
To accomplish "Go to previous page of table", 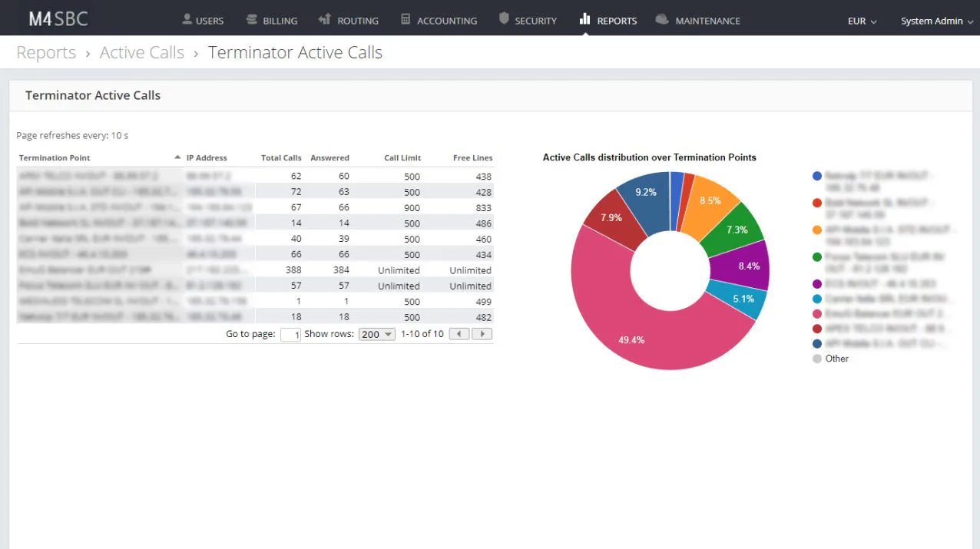I will pos(459,334).
